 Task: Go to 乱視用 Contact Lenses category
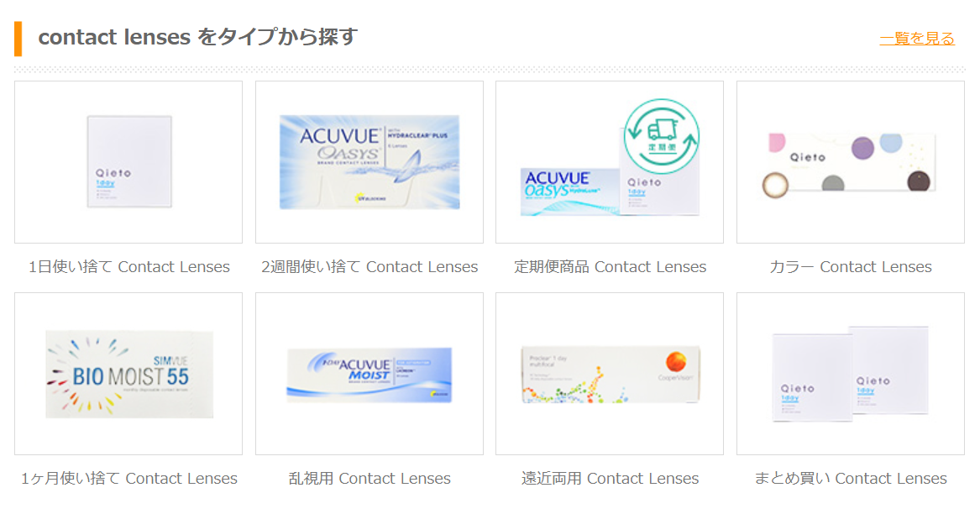point(369,479)
